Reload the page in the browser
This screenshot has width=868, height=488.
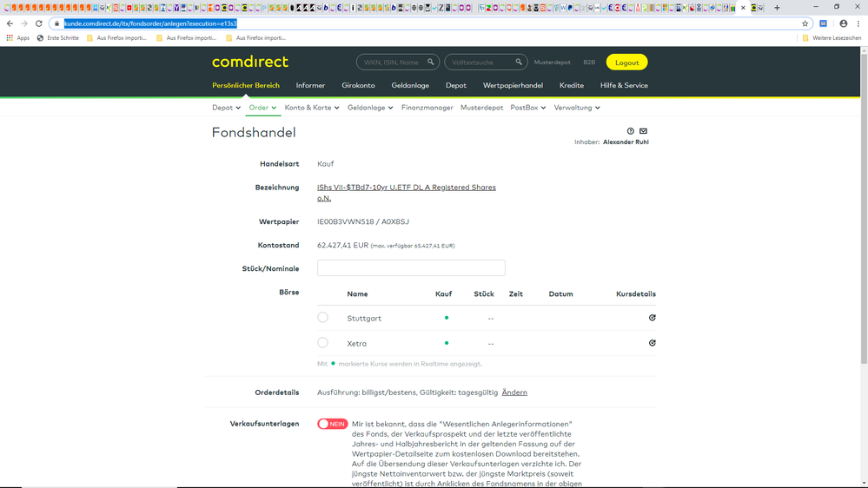pyautogui.click(x=39, y=23)
